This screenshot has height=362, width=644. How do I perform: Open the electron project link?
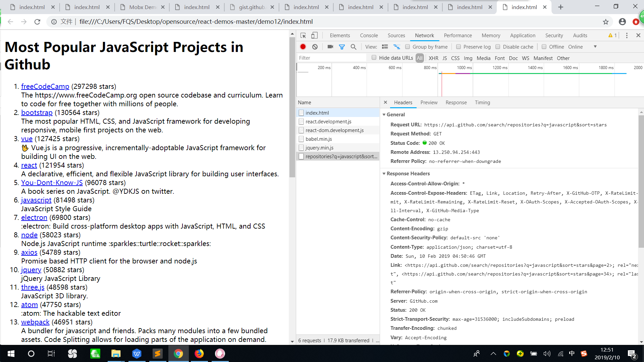(x=34, y=218)
